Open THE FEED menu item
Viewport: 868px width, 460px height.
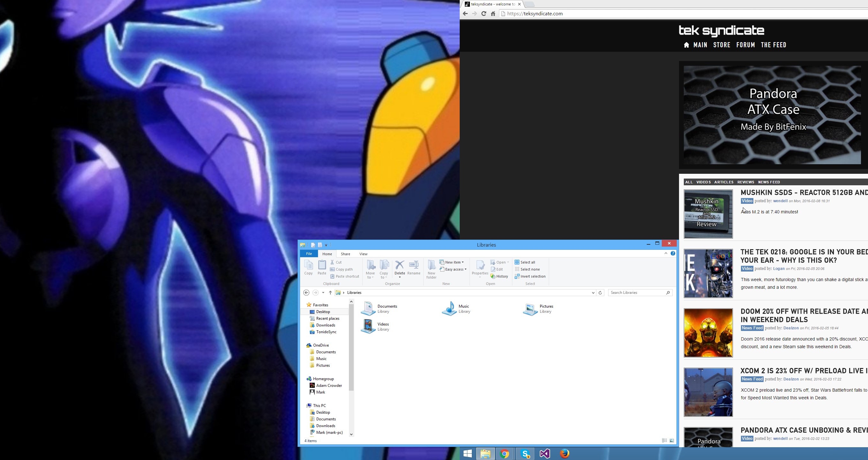tap(773, 45)
